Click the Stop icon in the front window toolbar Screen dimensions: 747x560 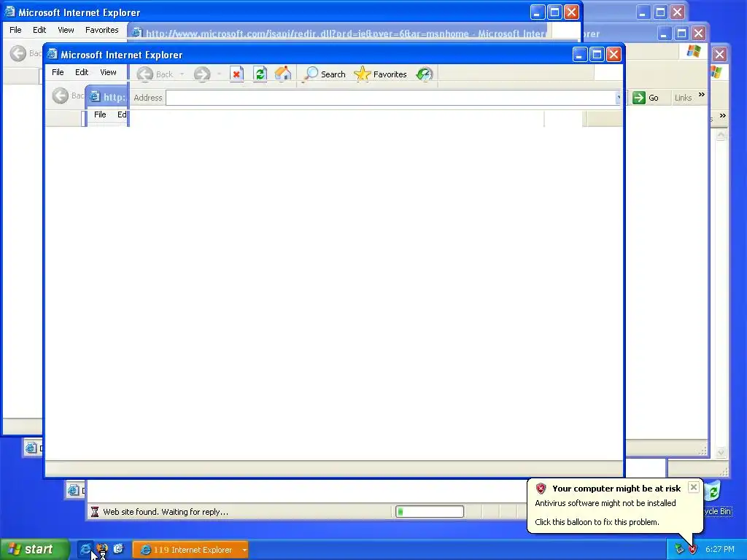pyautogui.click(x=236, y=74)
